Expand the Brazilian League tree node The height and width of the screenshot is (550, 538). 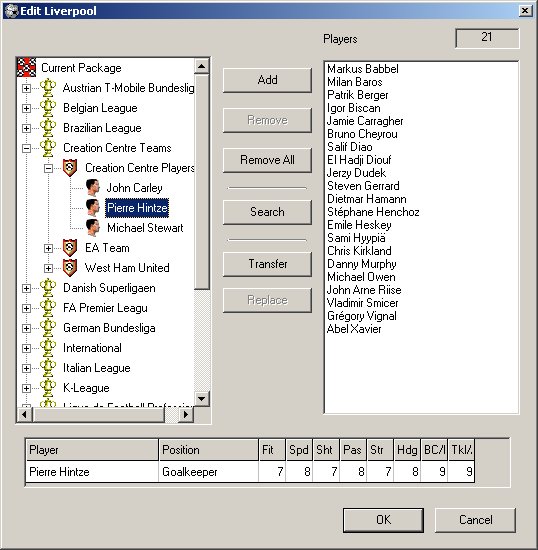click(x=26, y=128)
